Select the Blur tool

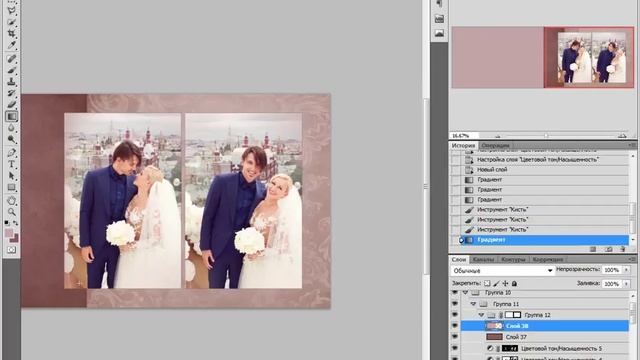click(11, 128)
